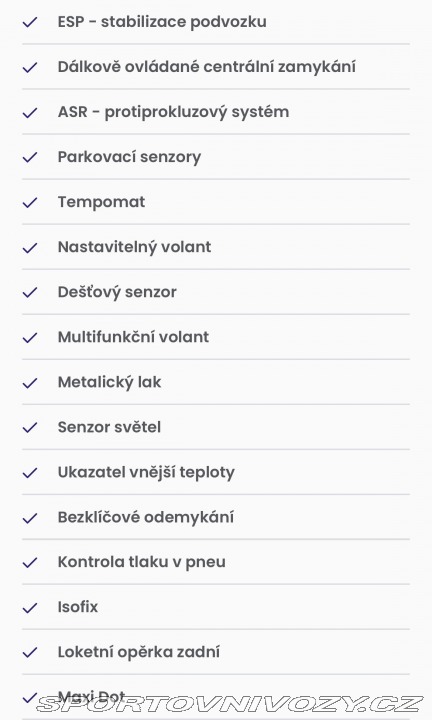The height and width of the screenshot is (720, 432).
Task: Click the checkmark beside ESP - stabilizace podvozku
Action: 30,22
